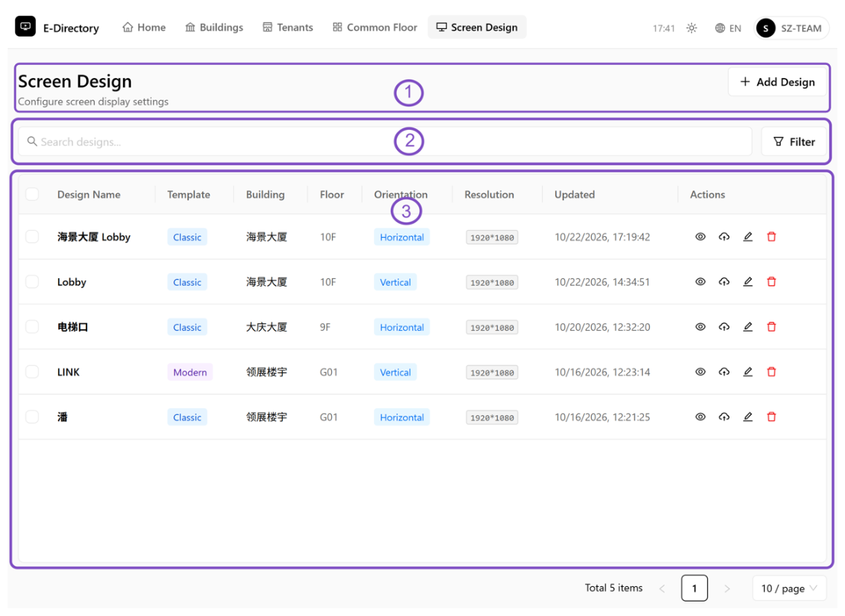Click upload icon for 电梯口 design
Screen dimensions: 845x616
point(723,327)
